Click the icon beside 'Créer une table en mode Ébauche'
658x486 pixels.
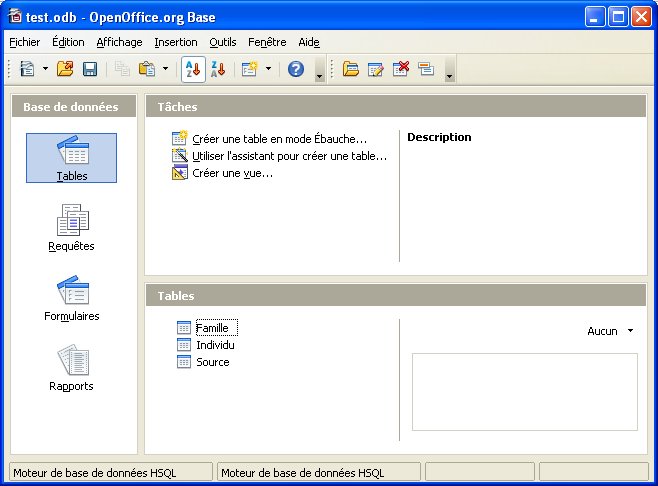pos(180,138)
